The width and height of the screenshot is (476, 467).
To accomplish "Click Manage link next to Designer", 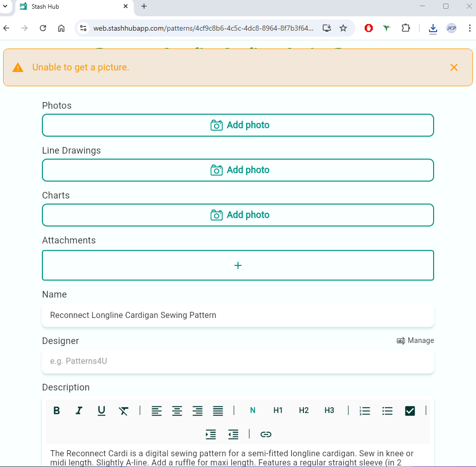I will (415, 340).
